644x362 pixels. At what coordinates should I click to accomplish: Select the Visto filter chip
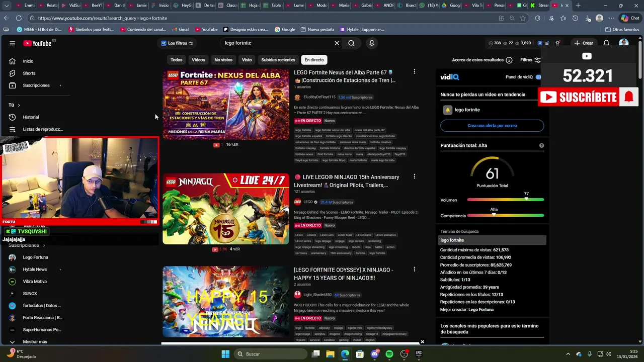pyautogui.click(x=247, y=60)
